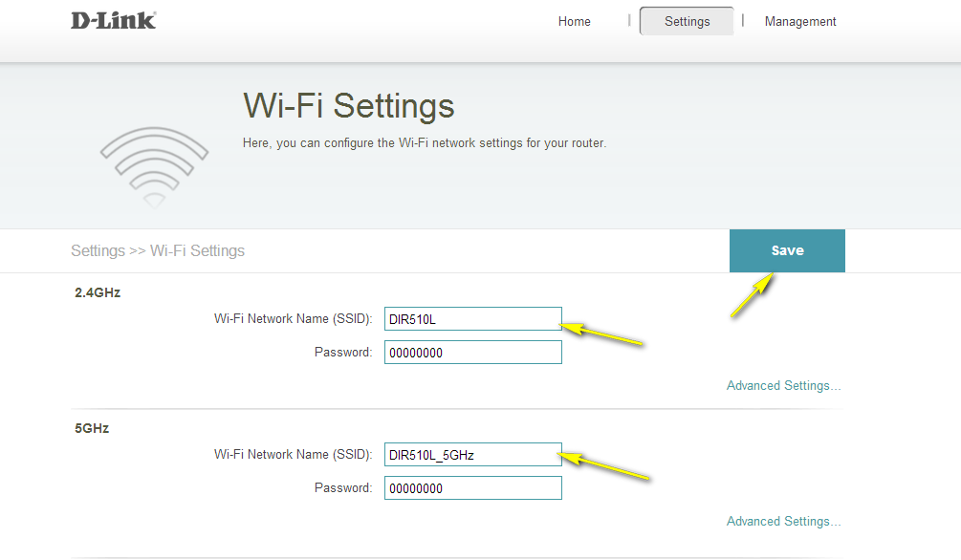Click the Settings >> Wi-Fi Settings breadcrumb
961x560 pixels.
point(158,251)
